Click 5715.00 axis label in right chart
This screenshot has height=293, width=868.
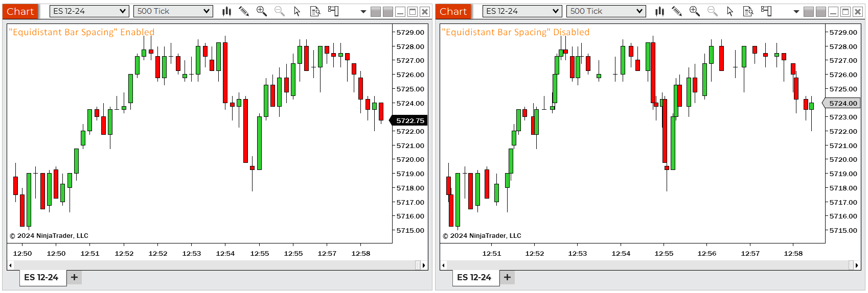(843, 230)
